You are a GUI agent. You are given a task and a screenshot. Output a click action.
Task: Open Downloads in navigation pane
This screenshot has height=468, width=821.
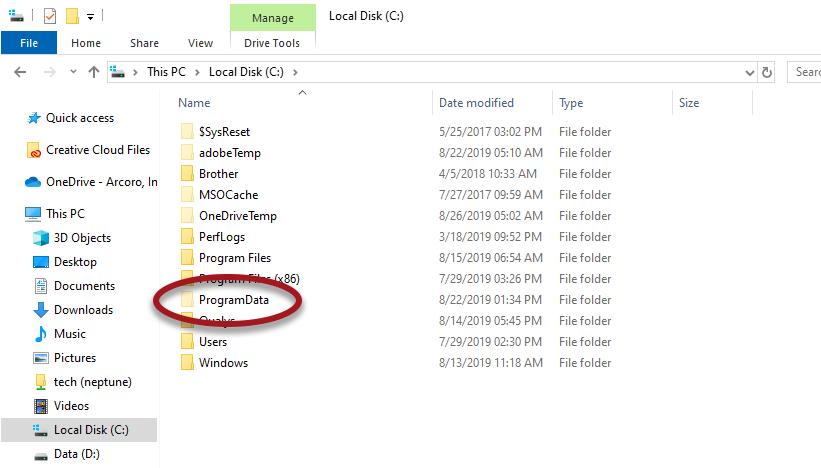tap(83, 310)
